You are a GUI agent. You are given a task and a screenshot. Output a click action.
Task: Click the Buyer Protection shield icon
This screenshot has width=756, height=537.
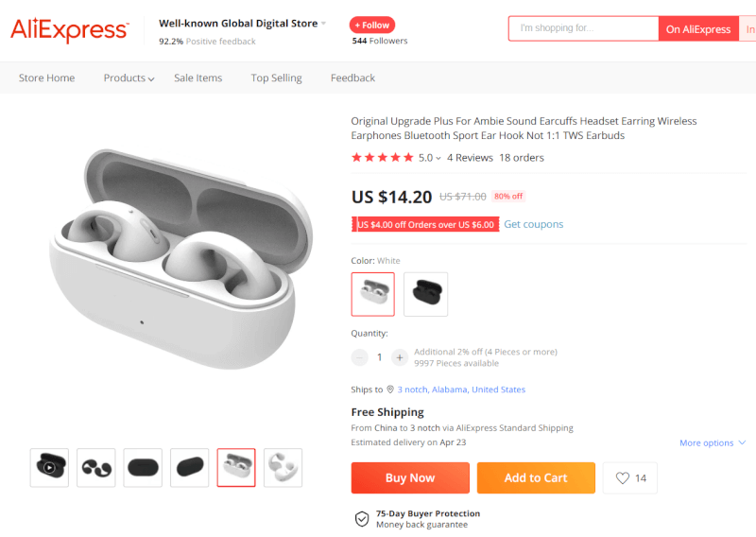pyautogui.click(x=362, y=519)
